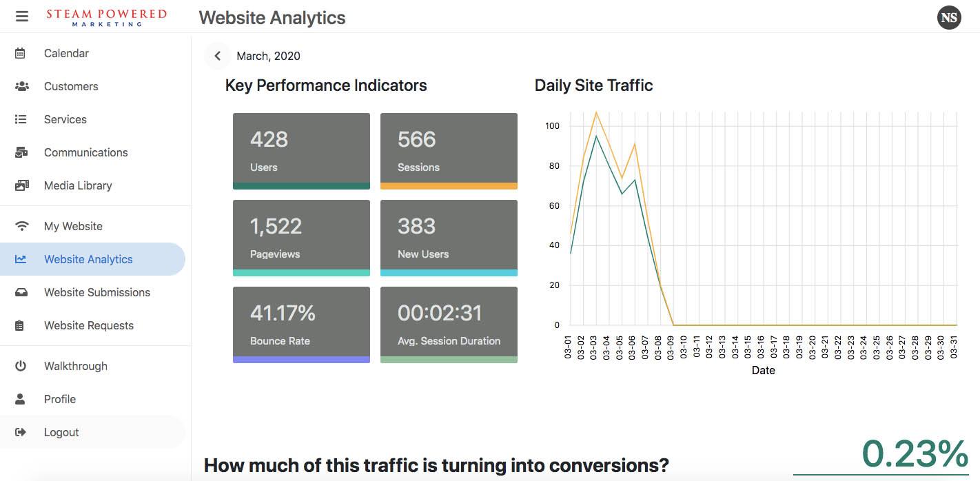Click the hamburger menu icon
980x481 pixels.
coord(22,16)
